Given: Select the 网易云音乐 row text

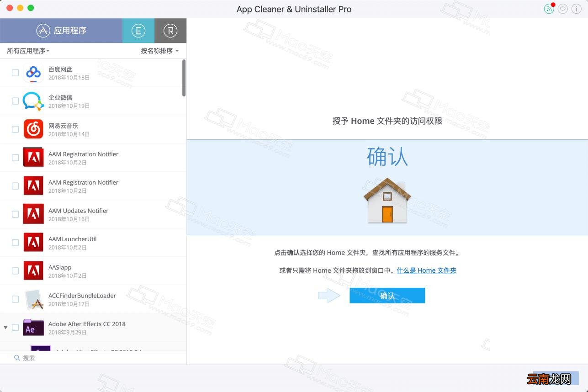Looking at the screenshot, I should coord(63,126).
